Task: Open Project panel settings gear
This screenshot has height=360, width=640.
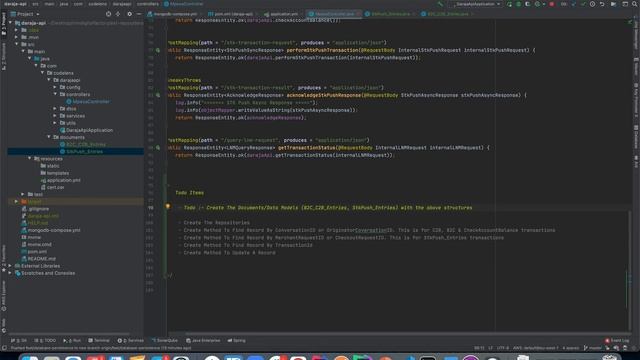Action: [129, 14]
